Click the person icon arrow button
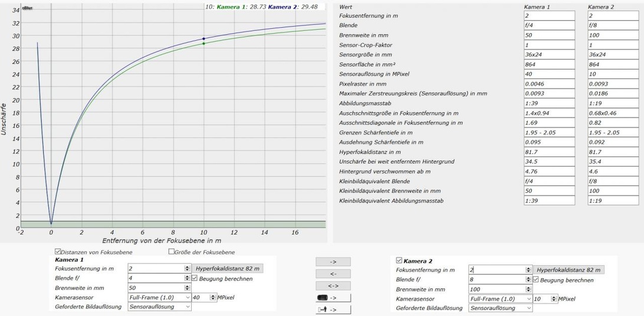The height and width of the screenshot is (316, 644). pyautogui.click(x=333, y=310)
